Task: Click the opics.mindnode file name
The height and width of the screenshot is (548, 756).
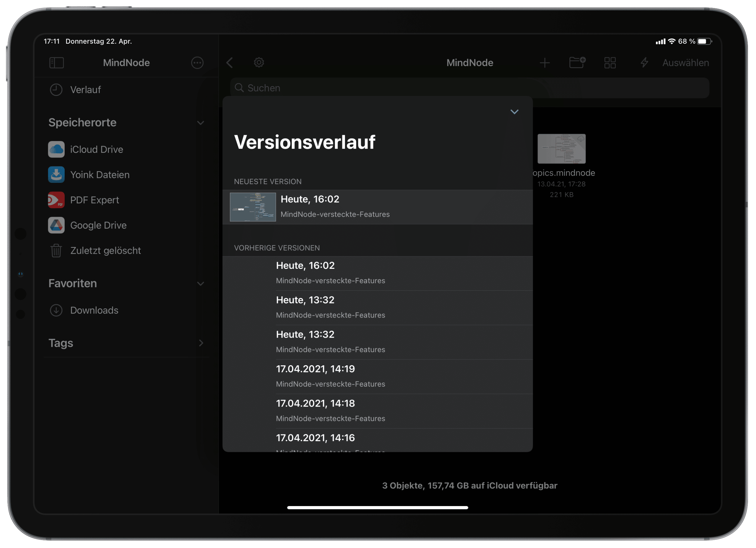Action: [x=564, y=173]
